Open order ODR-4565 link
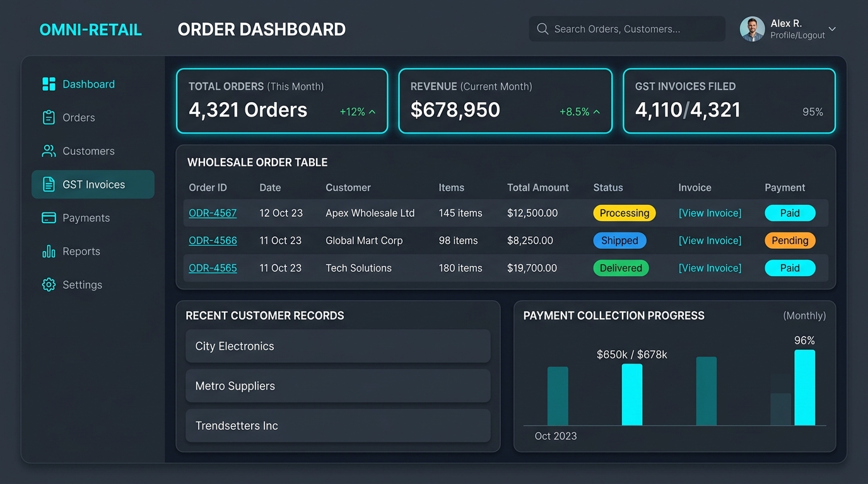868x484 pixels. point(213,268)
